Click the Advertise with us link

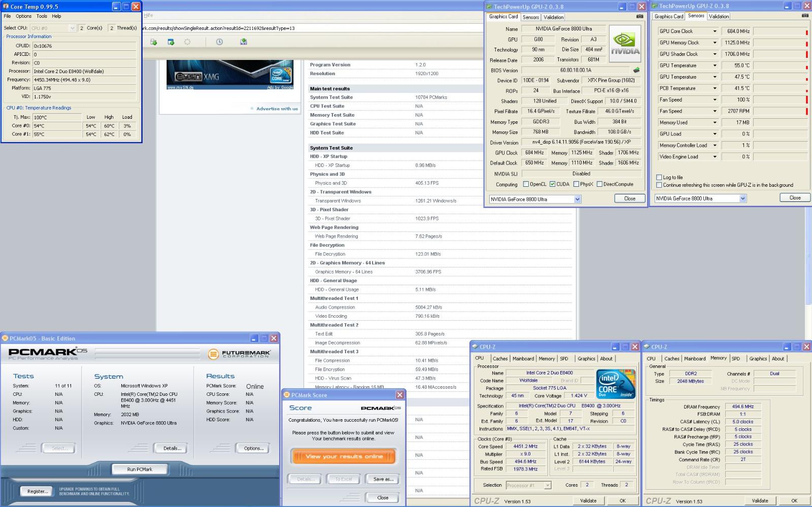(x=277, y=109)
